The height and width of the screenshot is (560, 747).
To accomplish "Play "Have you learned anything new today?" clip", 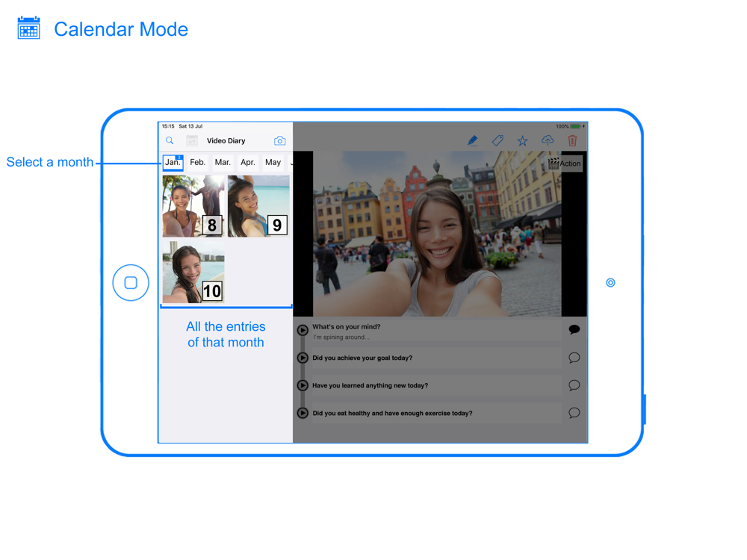I will click(x=303, y=385).
